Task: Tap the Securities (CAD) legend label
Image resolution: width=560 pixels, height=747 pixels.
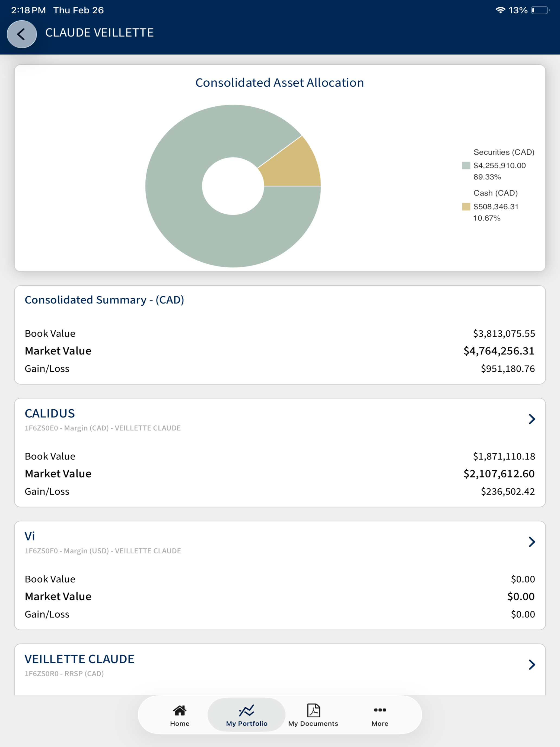Action: [x=504, y=152]
